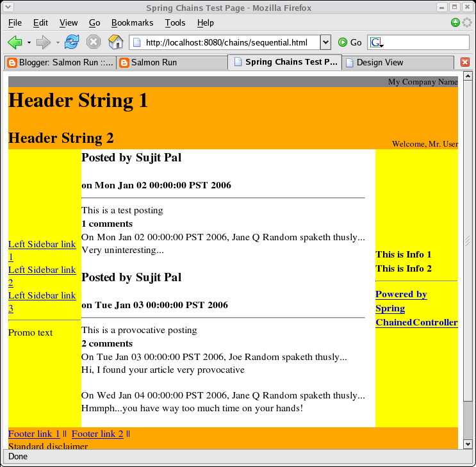Click 'This is Info 2' text
The width and height of the screenshot is (476, 467).
(x=404, y=268)
